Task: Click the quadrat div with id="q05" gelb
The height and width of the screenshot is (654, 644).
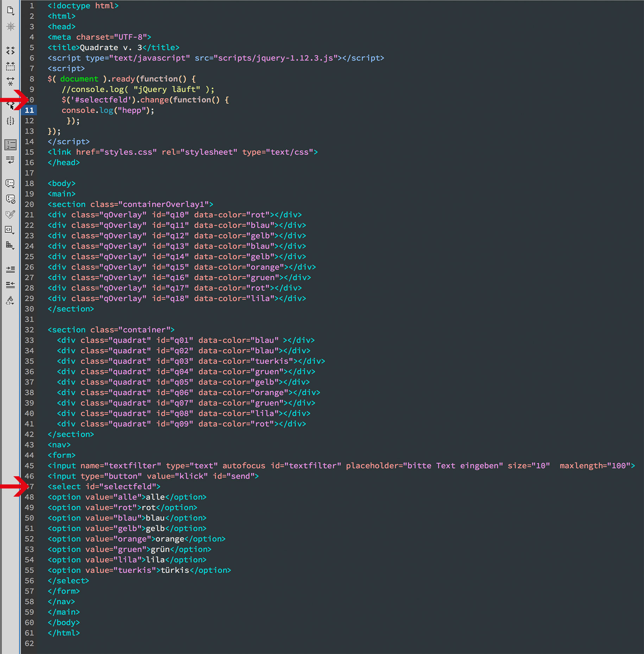Action: coord(183,382)
